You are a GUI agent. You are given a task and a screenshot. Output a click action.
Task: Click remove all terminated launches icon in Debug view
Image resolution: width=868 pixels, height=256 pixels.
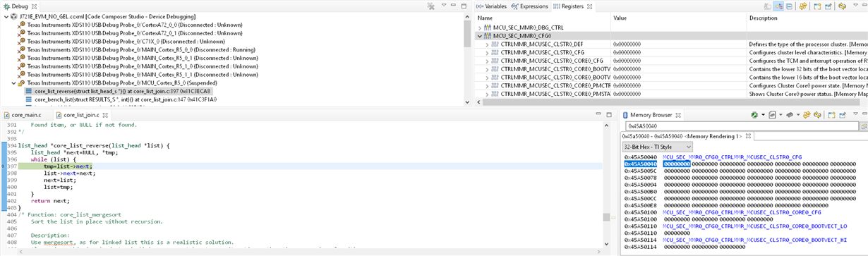tap(430, 6)
